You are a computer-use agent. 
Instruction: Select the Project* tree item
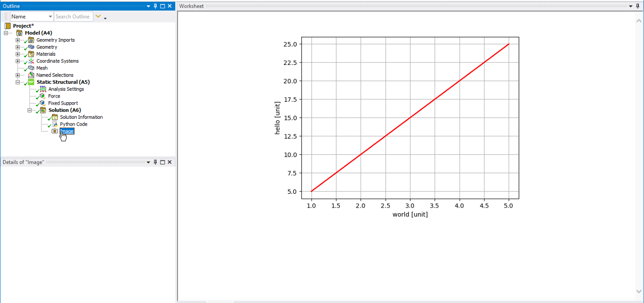click(23, 26)
